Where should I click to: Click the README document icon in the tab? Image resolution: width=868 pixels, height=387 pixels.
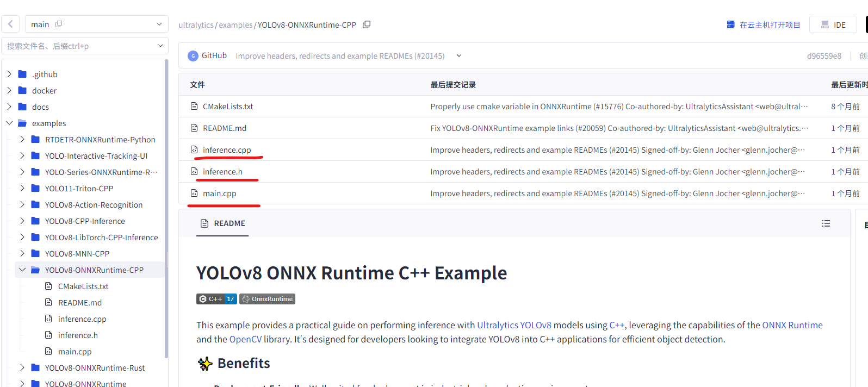pos(204,223)
